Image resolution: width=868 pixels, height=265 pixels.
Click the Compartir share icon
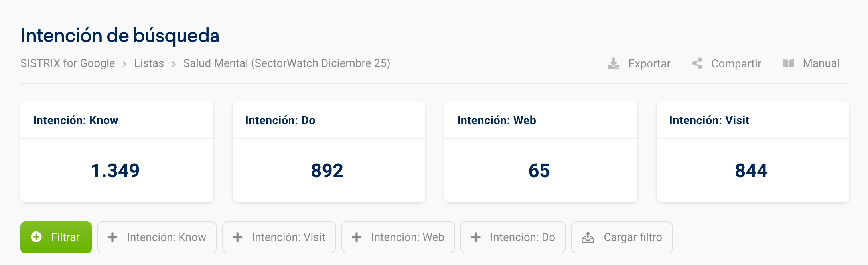click(697, 63)
